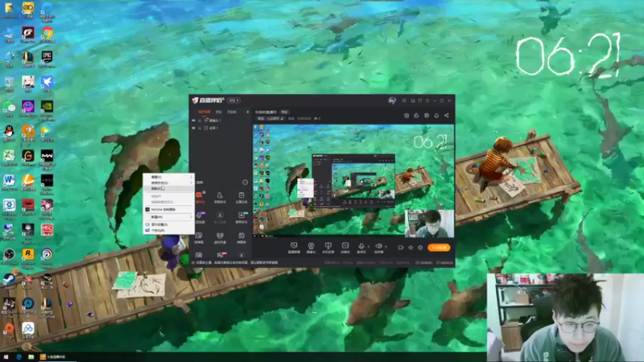Open the Rockstar Games Launcher desktop icon
Screen dimensions: 644x362
(x=28, y=257)
